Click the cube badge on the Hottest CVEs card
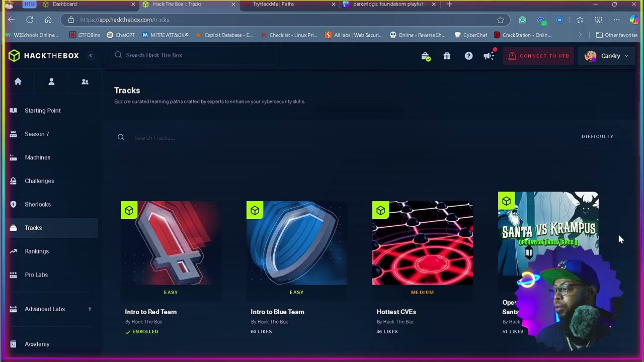Viewport: 644px width, 362px height. point(380,210)
